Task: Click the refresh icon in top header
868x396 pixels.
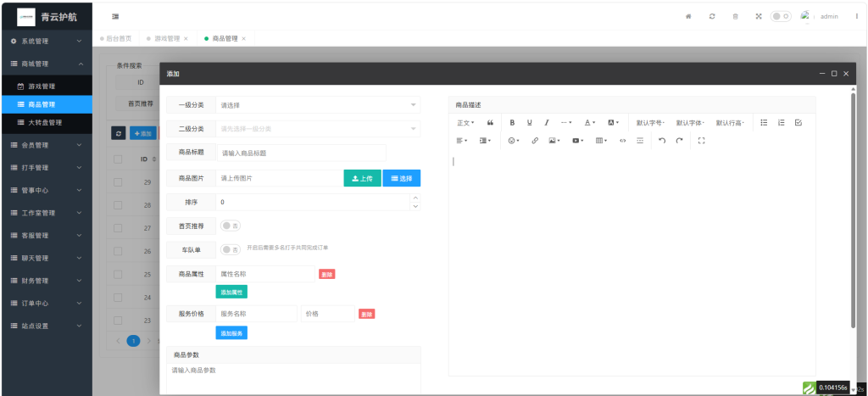Action: [712, 16]
